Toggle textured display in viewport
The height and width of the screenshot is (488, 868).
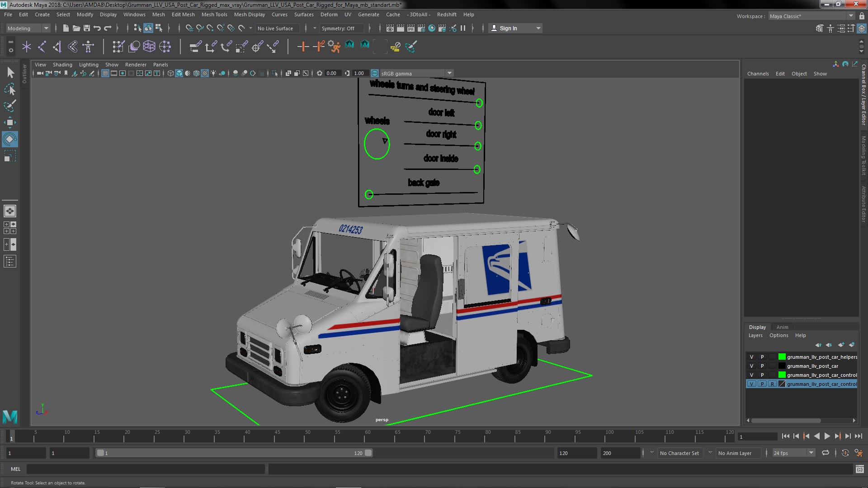(205, 73)
